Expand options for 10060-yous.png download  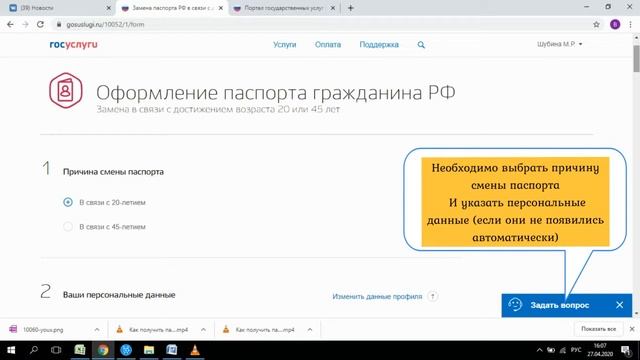[x=97, y=329]
